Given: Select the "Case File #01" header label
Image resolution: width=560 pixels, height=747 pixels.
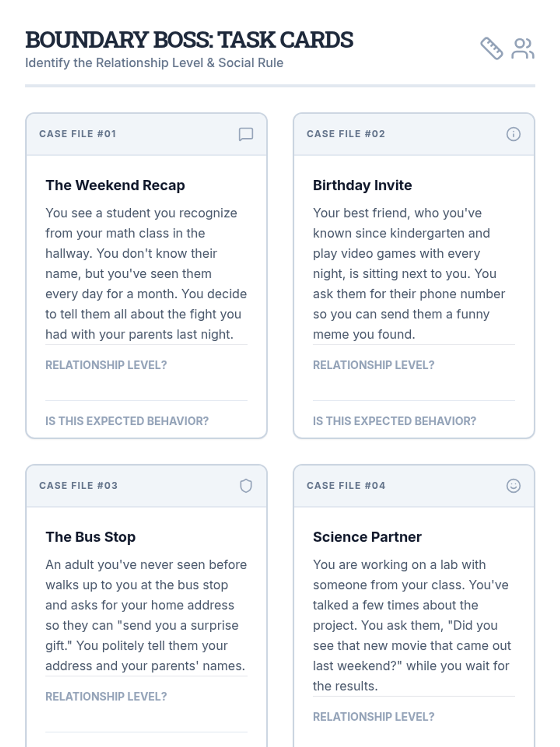Looking at the screenshot, I should [77, 134].
